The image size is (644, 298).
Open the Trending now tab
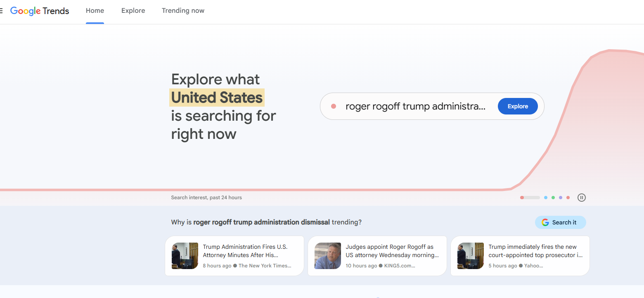tap(183, 11)
